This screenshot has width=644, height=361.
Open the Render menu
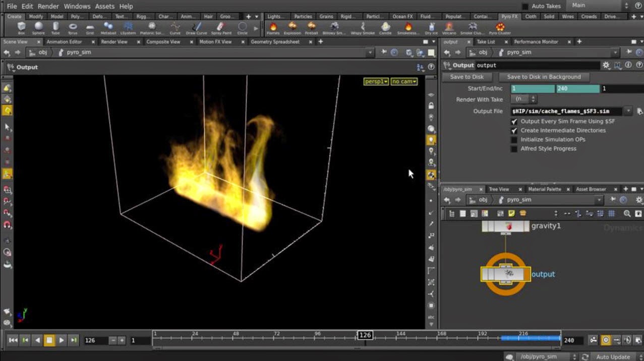tap(48, 6)
